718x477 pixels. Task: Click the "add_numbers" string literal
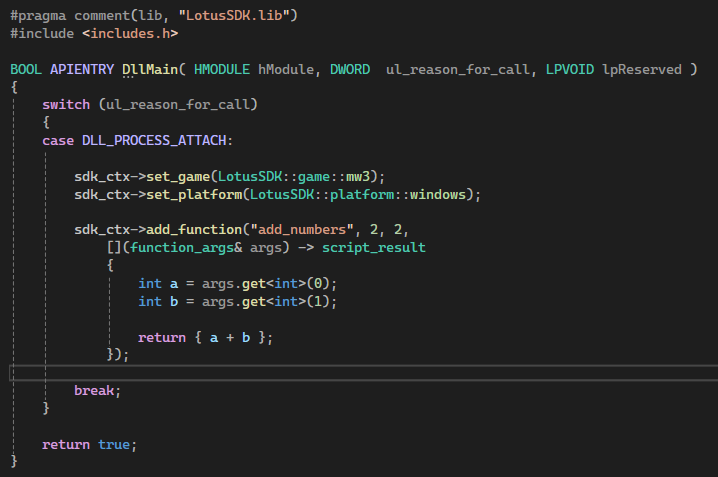click(302, 230)
